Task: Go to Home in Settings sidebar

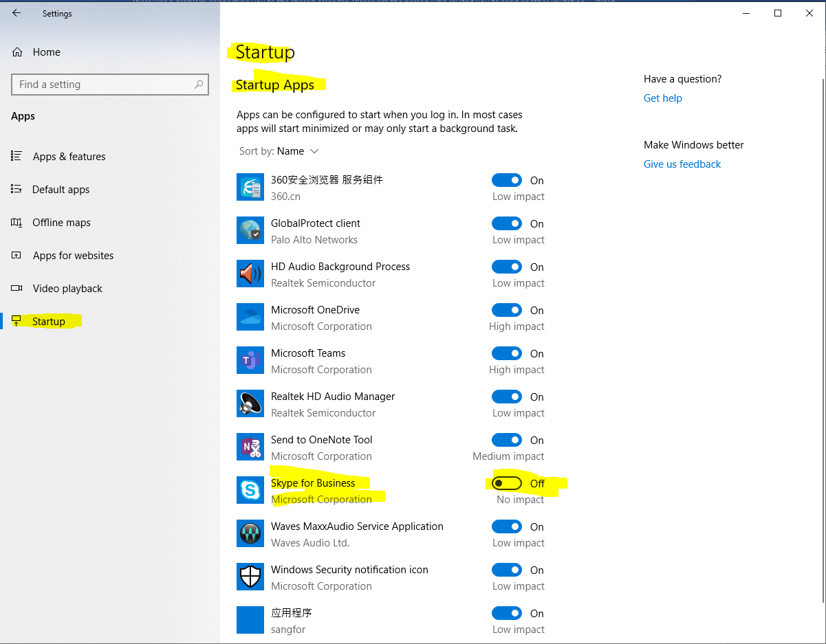Action: coord(47,52)
